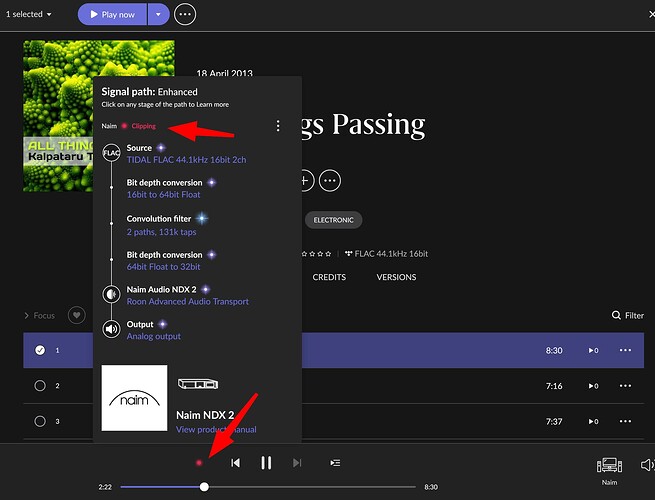The image size is (655, 500).
Task: Open track 2 three-dot menu
Action: pyautogui.click(x=625, y=386)
